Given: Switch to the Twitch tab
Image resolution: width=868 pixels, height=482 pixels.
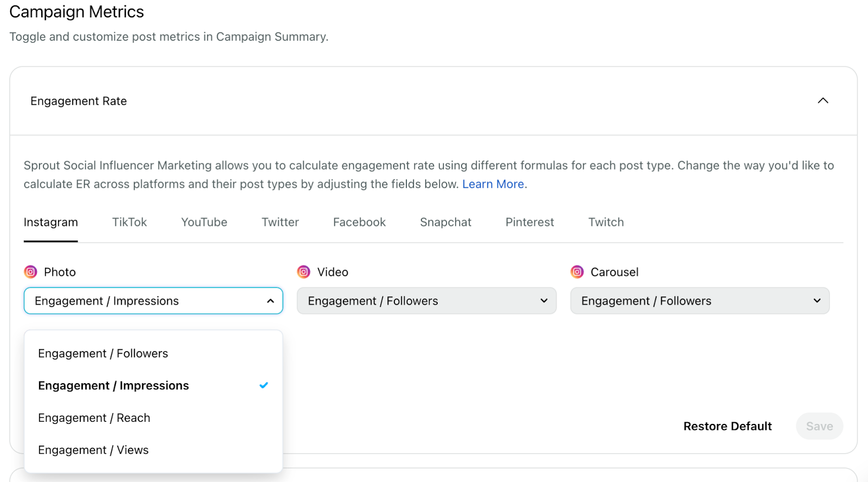Looking at the screenshot, I should (x=606, y=222).
